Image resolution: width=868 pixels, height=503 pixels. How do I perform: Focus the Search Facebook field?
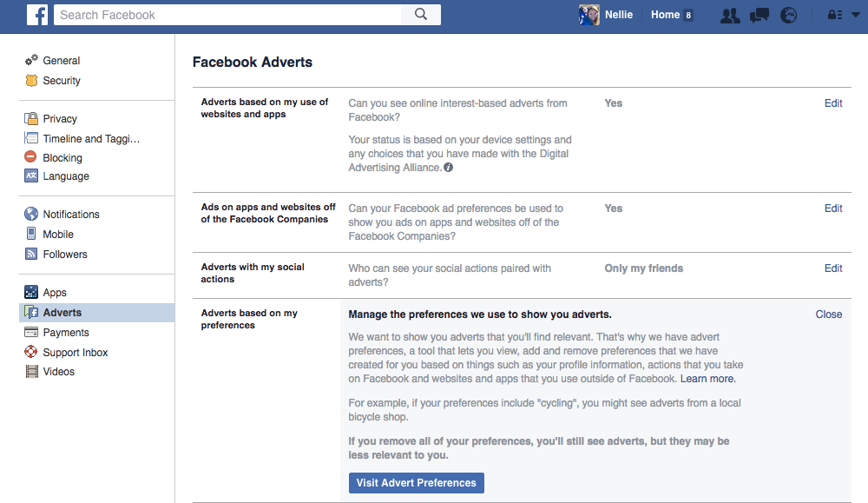pos(227,15)
